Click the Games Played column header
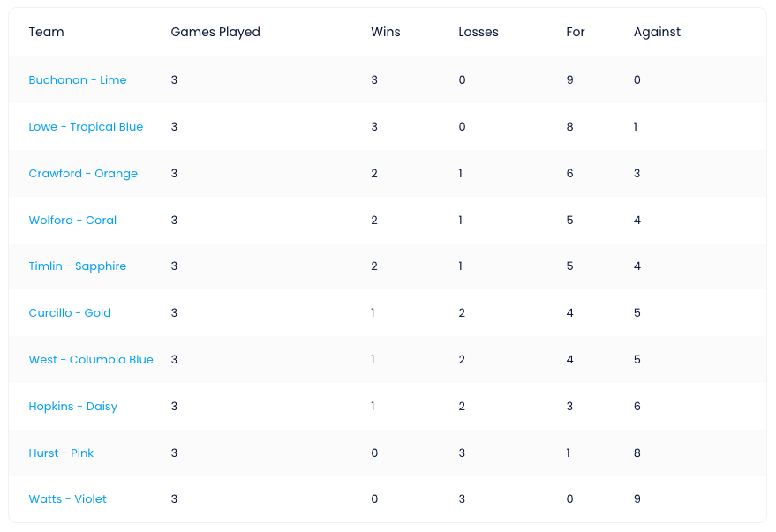776x532 pixels. [215, 32]
